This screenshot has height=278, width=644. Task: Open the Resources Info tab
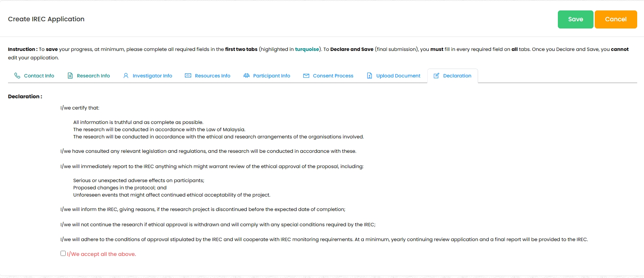[x=208, y=76]
